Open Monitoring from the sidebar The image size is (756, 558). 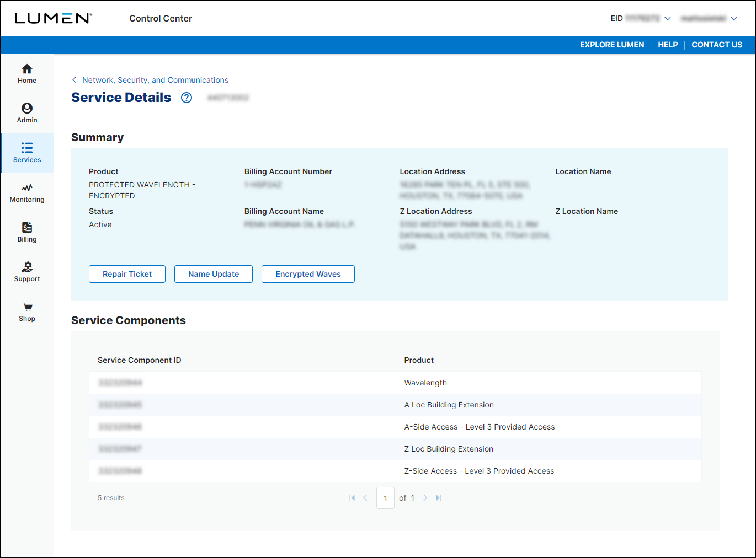pyautogui.click(x=27, y=193)
